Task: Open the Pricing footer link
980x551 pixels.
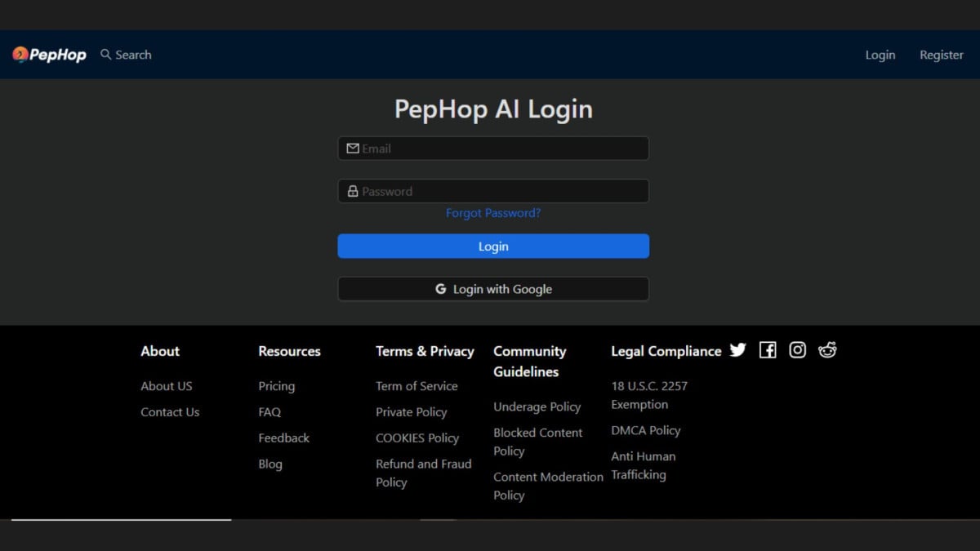Action: click(277, 386)
